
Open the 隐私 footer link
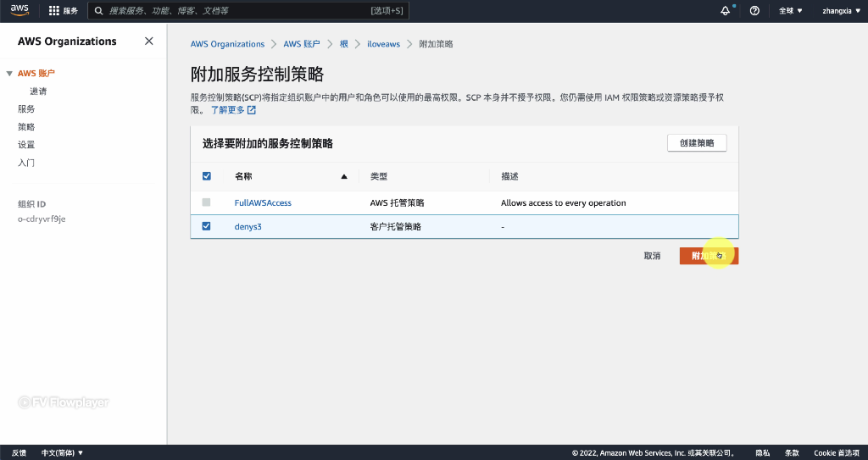click(x=762, y=453)
